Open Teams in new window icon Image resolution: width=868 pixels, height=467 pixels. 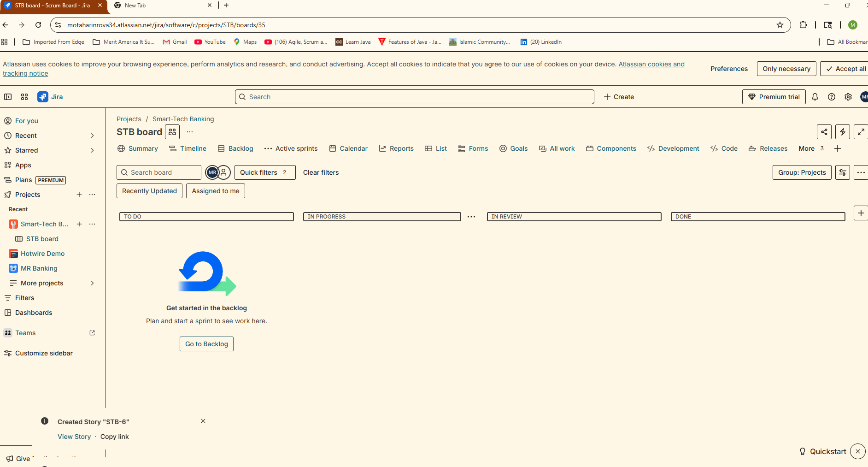(92, 333)
